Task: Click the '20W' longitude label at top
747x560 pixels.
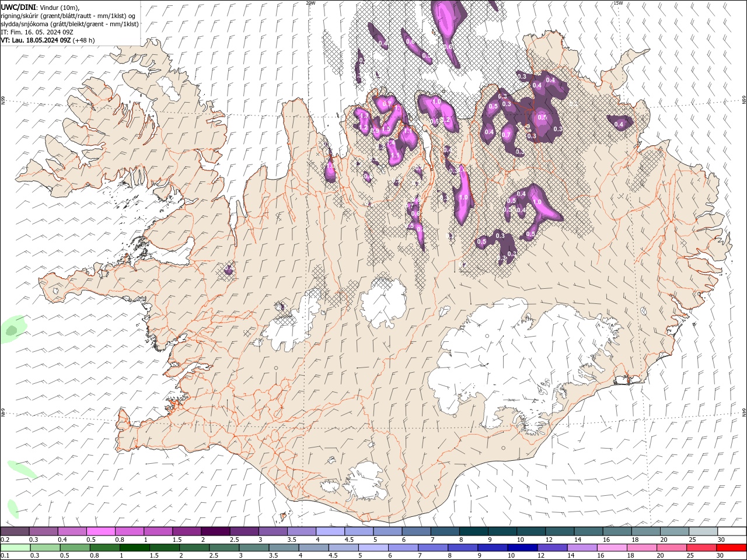Action: pyautogui.click(x=310, y=2)
